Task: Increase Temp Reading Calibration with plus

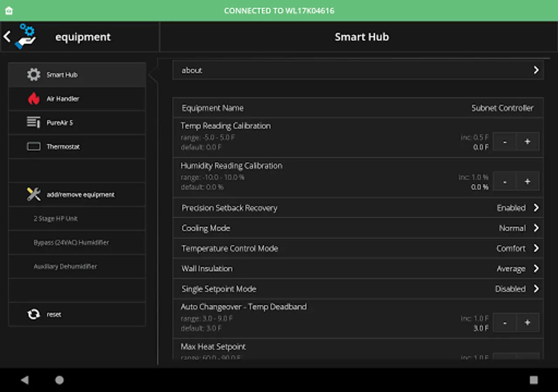Action: (527, 142)
